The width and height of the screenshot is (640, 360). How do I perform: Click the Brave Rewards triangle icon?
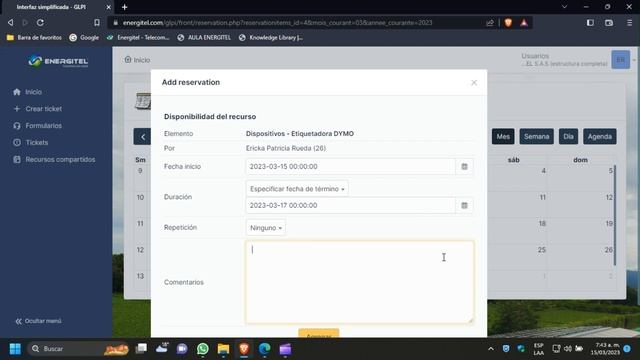[524, 23]
